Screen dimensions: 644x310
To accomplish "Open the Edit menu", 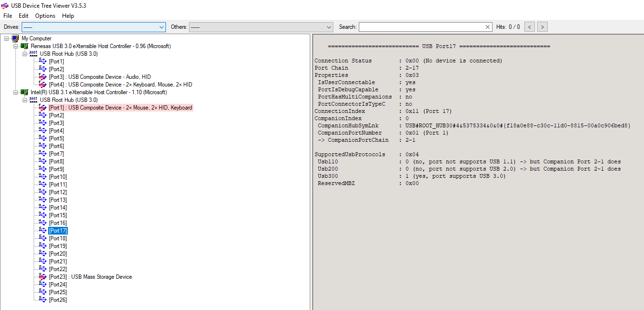I will (x=24, y=16).
